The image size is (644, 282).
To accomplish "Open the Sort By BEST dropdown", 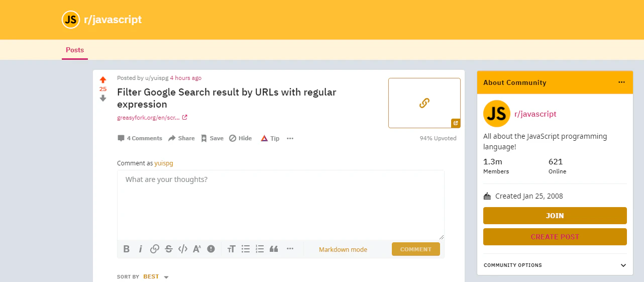I will 156,276.
